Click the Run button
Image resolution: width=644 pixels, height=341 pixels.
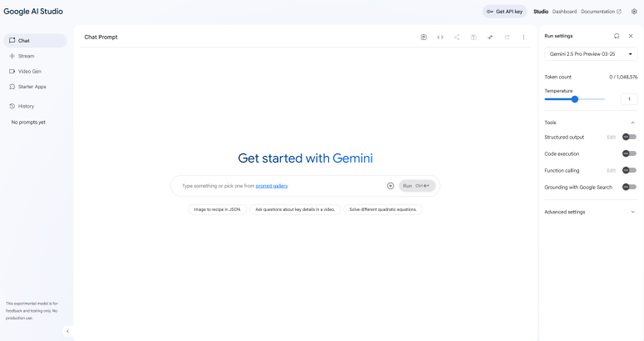(417, 186)
